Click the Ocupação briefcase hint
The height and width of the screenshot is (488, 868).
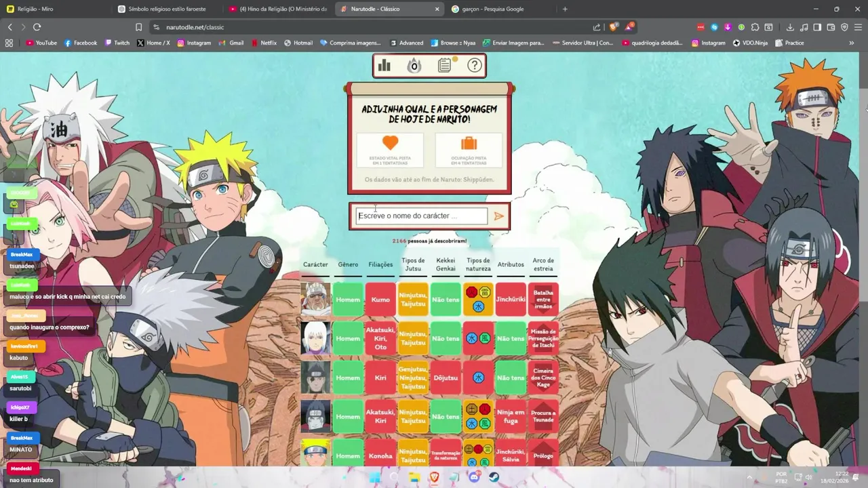(x=469, y=150)
